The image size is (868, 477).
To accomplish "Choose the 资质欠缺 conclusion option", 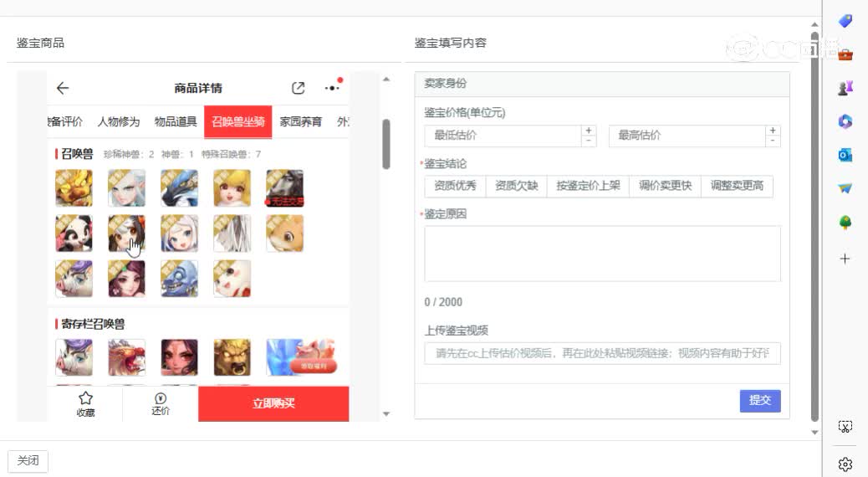I will point(516,186).
